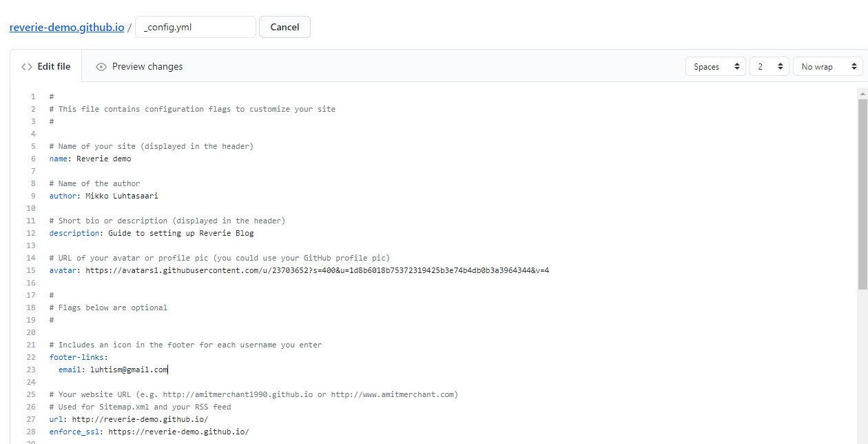
Task: Click the eye icon beside Preview changes
Action: 101,65
